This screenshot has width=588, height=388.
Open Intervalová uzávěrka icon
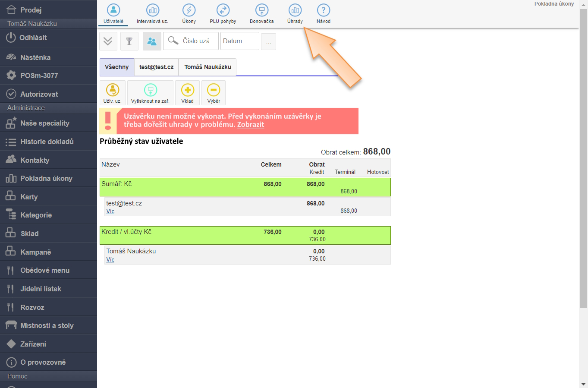click(152, 13)
